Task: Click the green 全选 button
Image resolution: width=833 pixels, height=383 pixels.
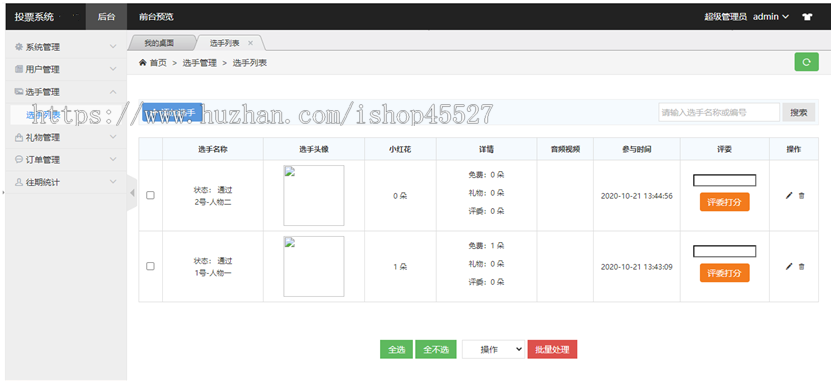Action: point(396,350)
